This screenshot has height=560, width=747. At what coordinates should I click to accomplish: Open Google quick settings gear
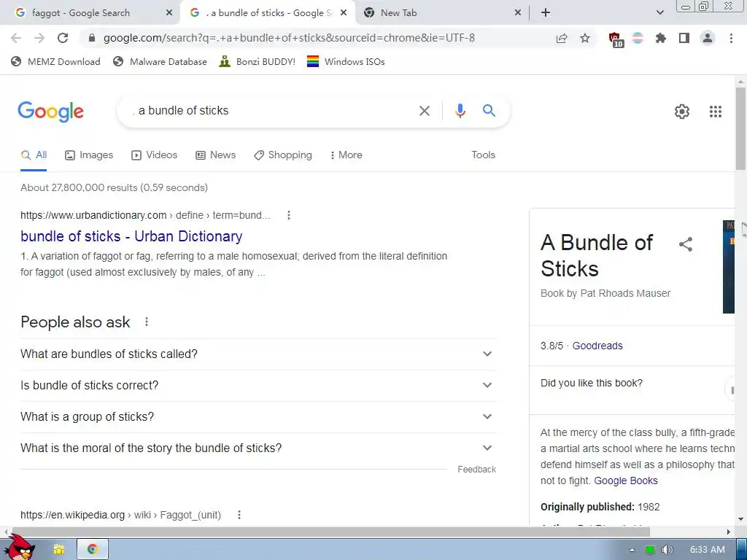pos(682,112)
